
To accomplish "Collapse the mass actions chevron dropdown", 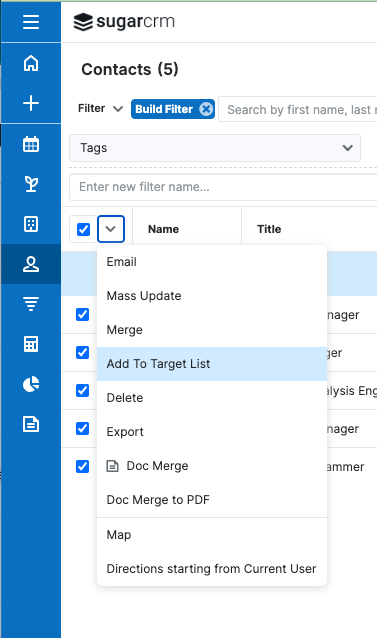I will click(x=111, y=229).
